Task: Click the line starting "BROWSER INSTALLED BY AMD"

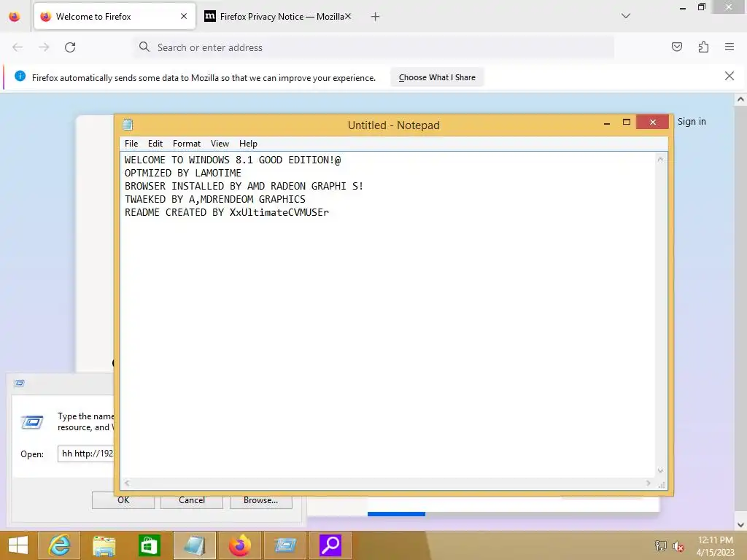Action: click(244, 186)
